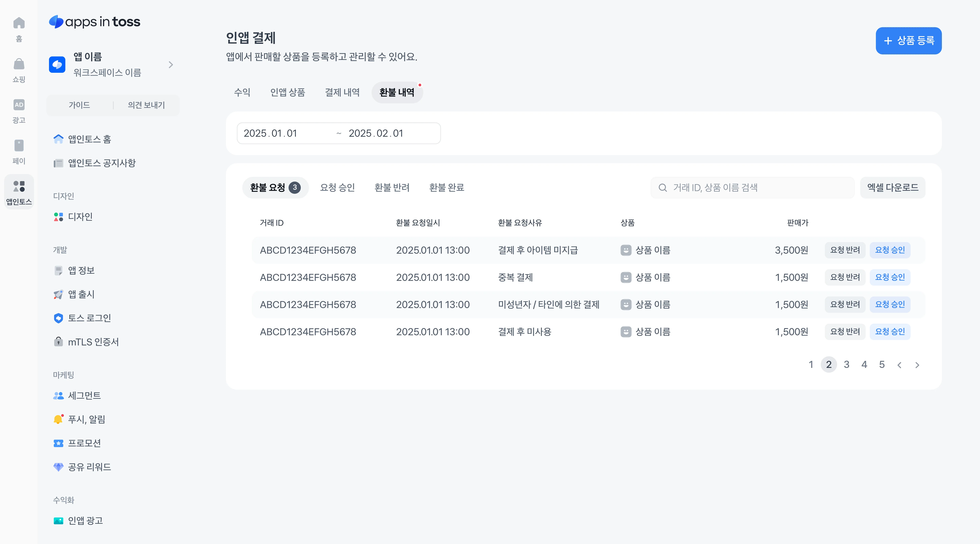Expand the 앱 이름 workspace chevron
The image size is (980, 544).
(x=171, y=65)
